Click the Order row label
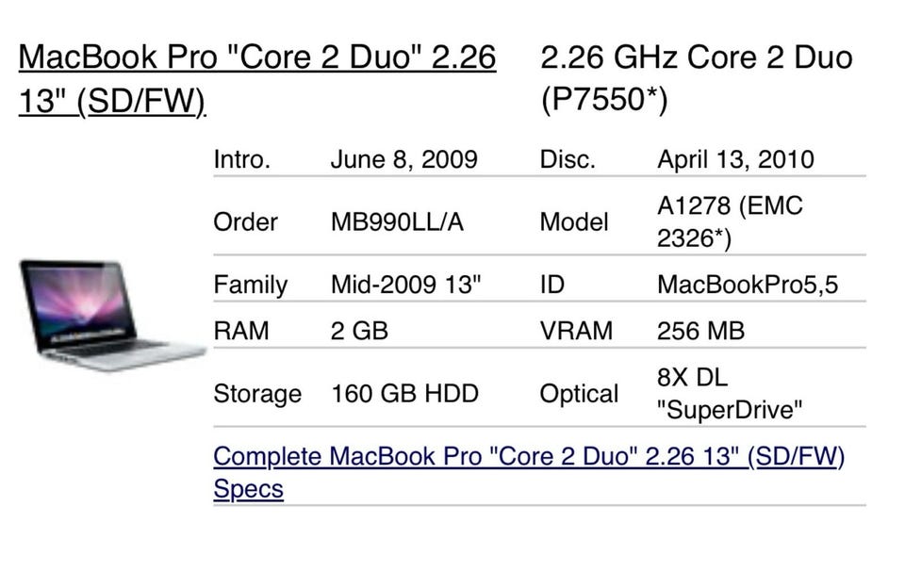905x588 pixels. pyautogui.click(x=245, y=222)
